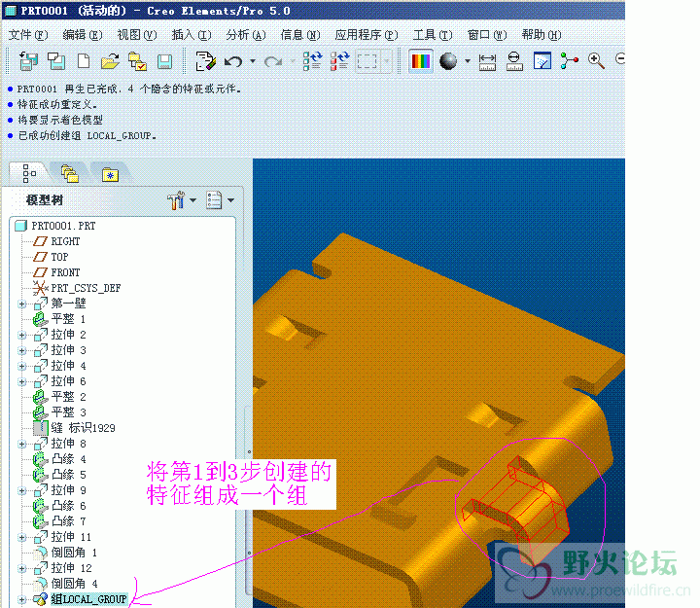The image size is (700, 608).
Task: Expand the 拉伸 3 feature
Action: [x=21, y=350]
